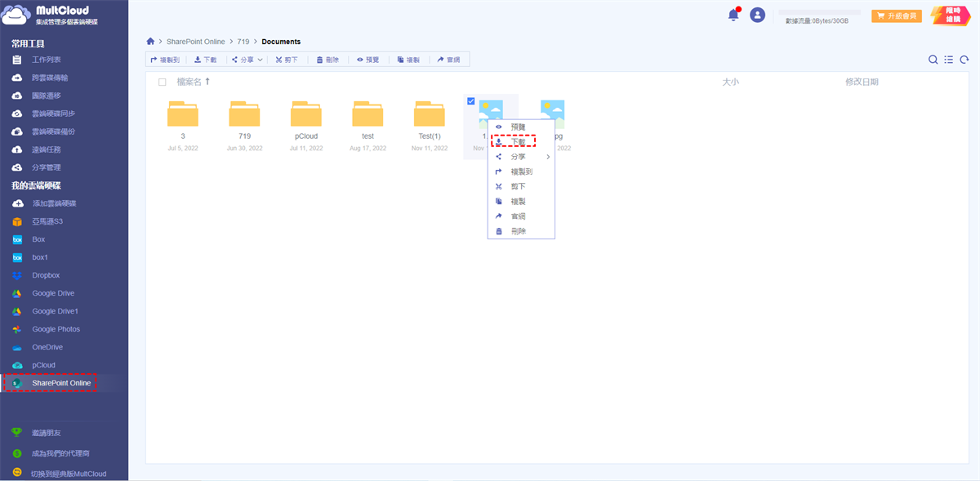Tick the select-all checkbox beside 檔案名
980x481 pixels.
point(162,82)
